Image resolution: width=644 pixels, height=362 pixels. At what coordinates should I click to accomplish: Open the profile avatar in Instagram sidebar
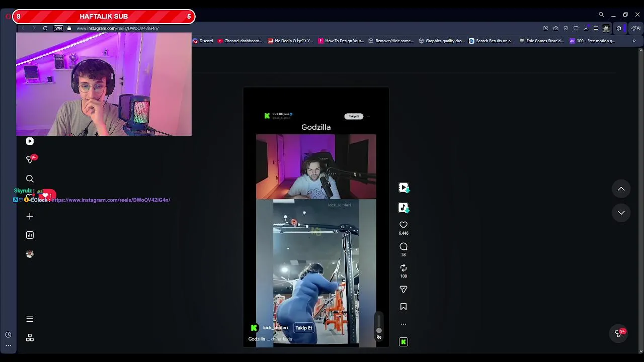coord(30,254)
